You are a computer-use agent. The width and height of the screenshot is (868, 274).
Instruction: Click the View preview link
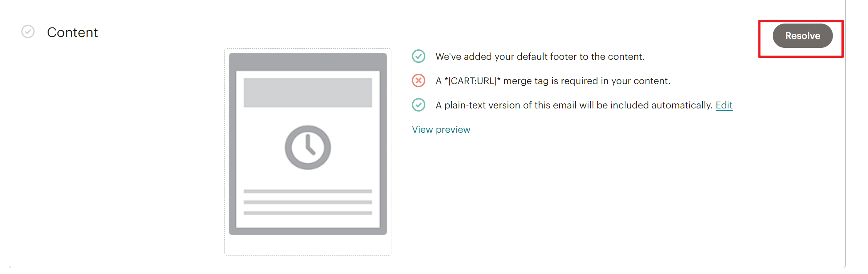click(441, 130)
